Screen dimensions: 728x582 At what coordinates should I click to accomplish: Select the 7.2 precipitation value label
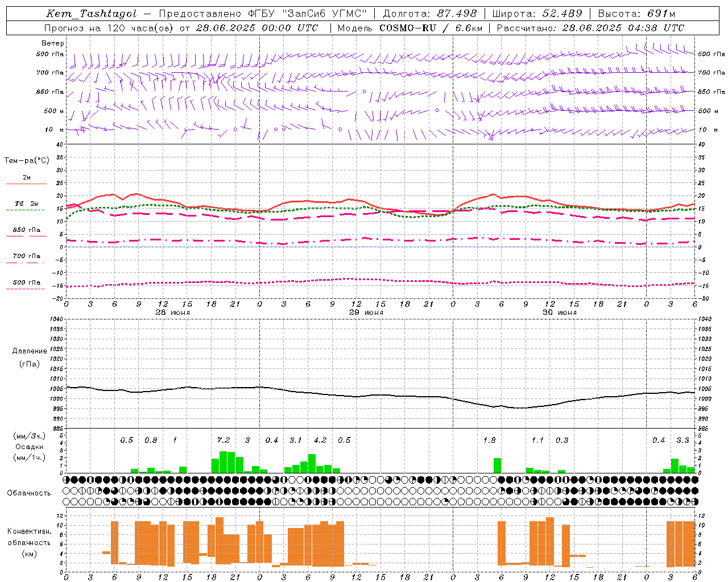point(224,440)
